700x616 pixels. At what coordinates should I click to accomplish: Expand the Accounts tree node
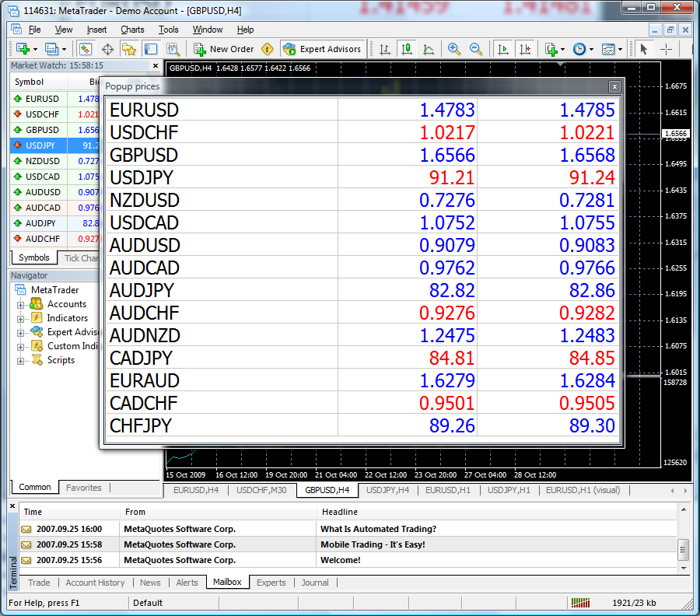point(20,306)
